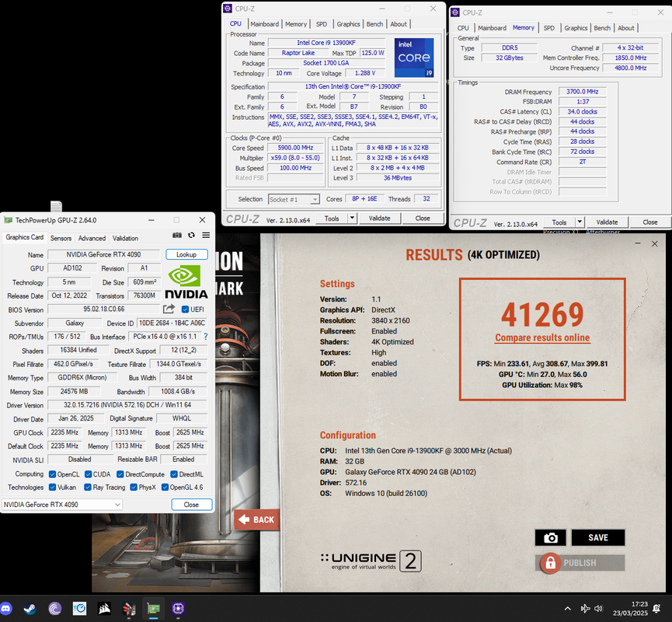
Task: Open the Superposition benchmark taskbar icon
Action: point(129,608)
